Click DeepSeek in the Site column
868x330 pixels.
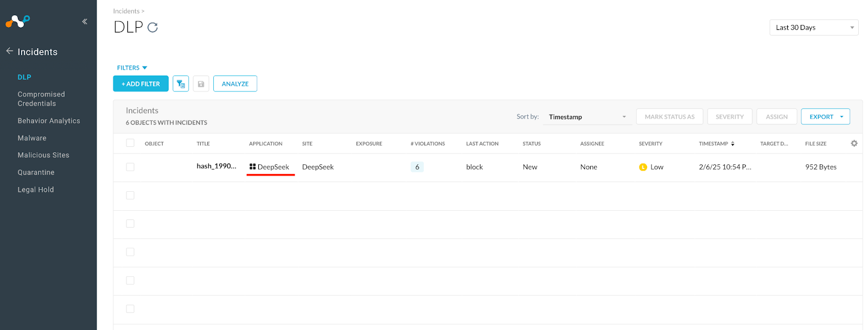(318, 167)
